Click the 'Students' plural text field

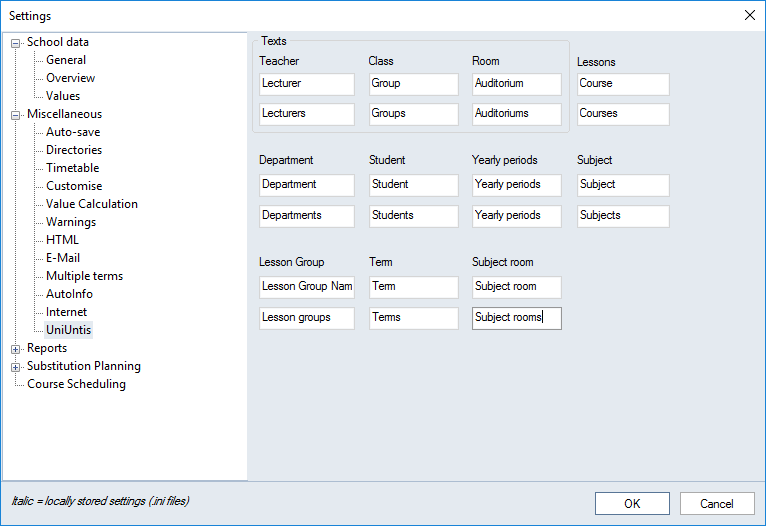click(413, 216)
